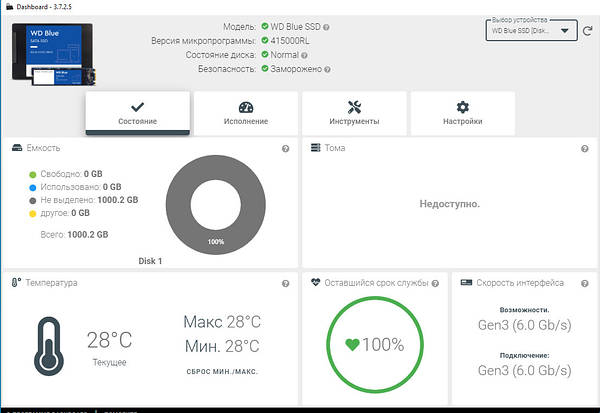Click the yellow другое legend dot

pos(33,214)
